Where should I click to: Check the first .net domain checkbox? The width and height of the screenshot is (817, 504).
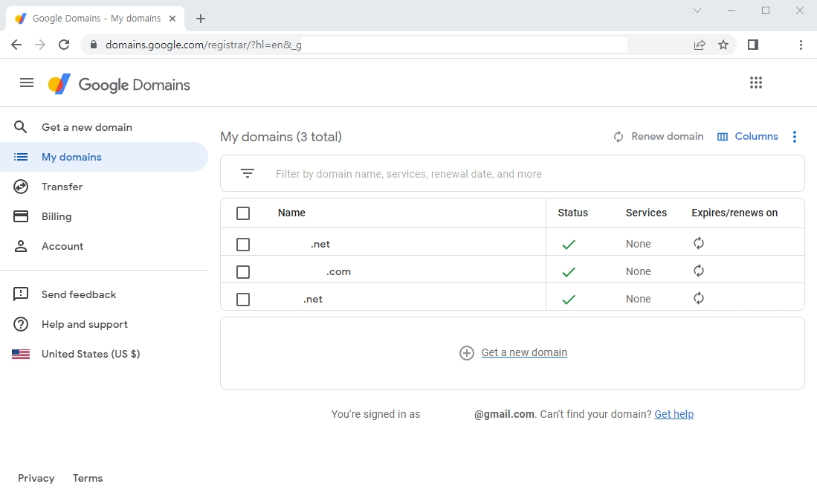pos(243,245)
